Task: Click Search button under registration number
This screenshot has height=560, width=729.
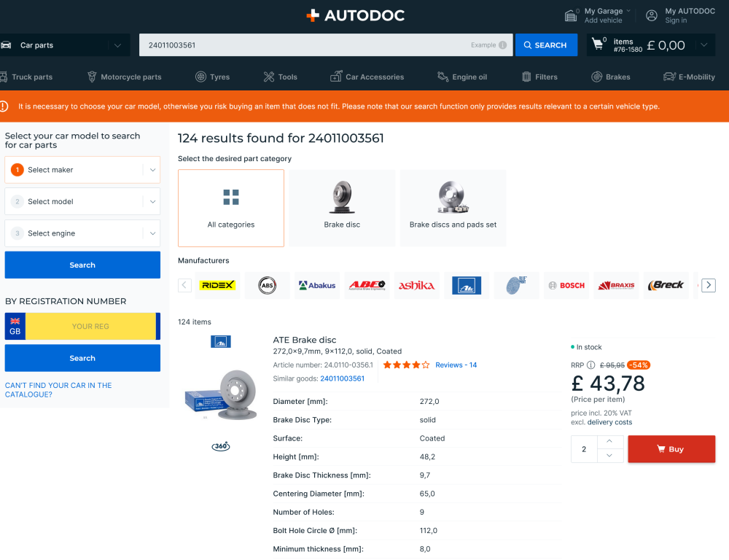Action: [83, 358]
